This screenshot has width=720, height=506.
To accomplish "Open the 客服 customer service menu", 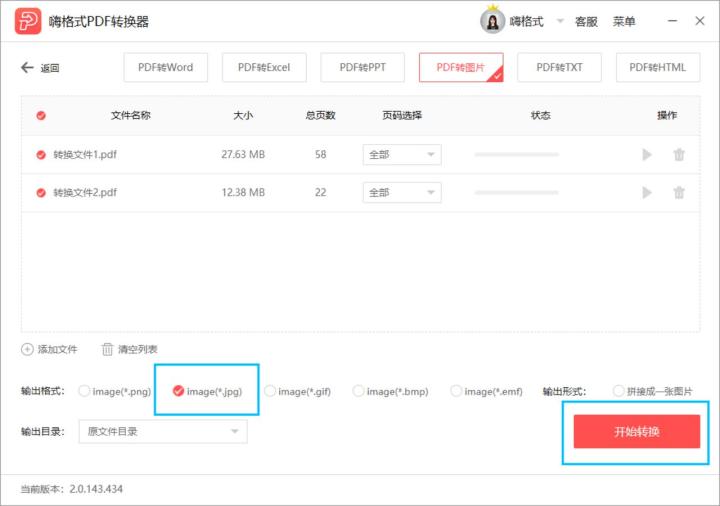I will [x=586, y=22].
